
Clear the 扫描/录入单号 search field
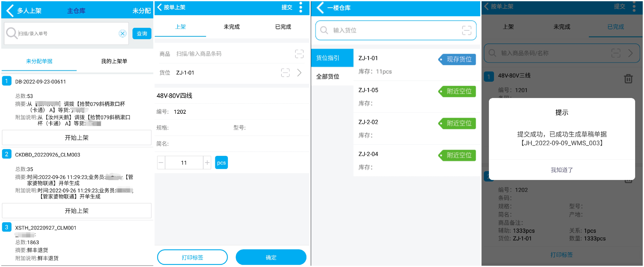coord(122,33)
